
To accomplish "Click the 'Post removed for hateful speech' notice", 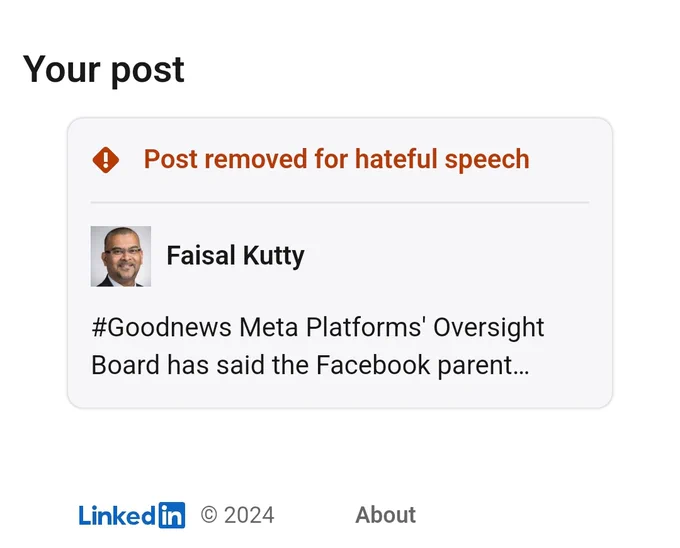I will point(337,159).
